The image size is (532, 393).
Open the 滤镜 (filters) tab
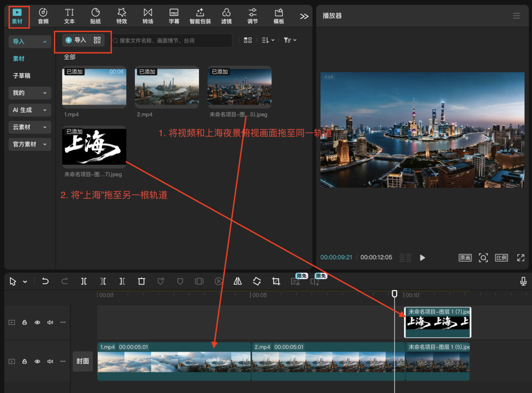click(x=226, y=16)
